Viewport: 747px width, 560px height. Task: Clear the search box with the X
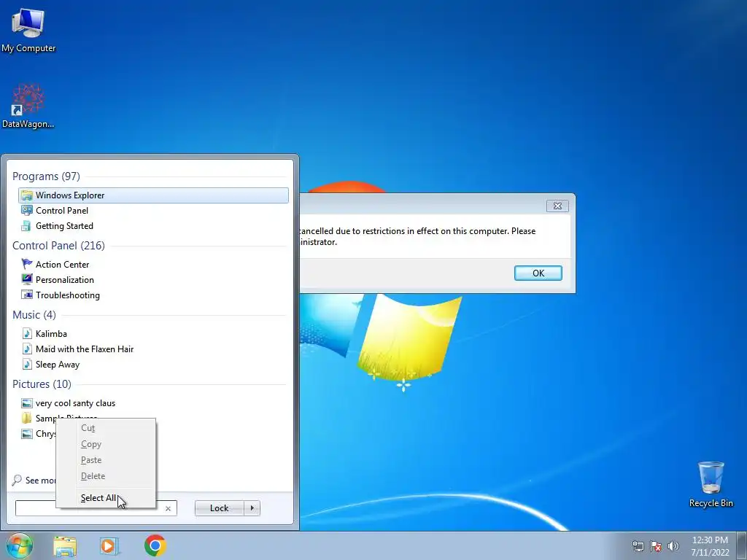pyautogui.click(x=169, y=508)
